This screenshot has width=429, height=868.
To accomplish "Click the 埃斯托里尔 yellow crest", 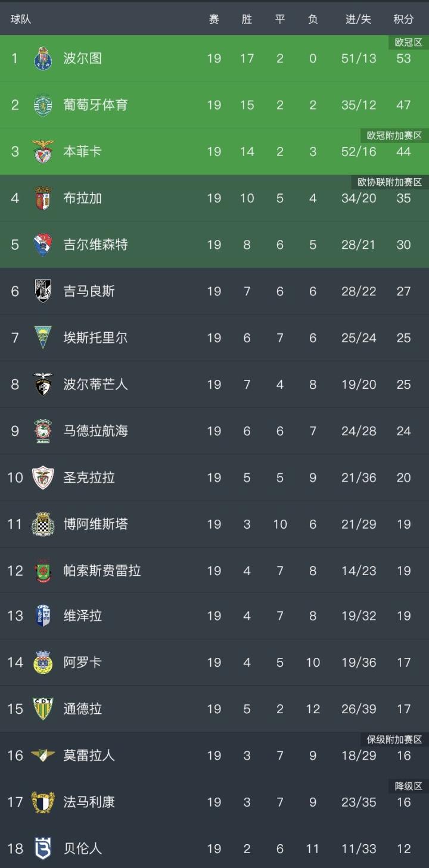I will [43, 338].
